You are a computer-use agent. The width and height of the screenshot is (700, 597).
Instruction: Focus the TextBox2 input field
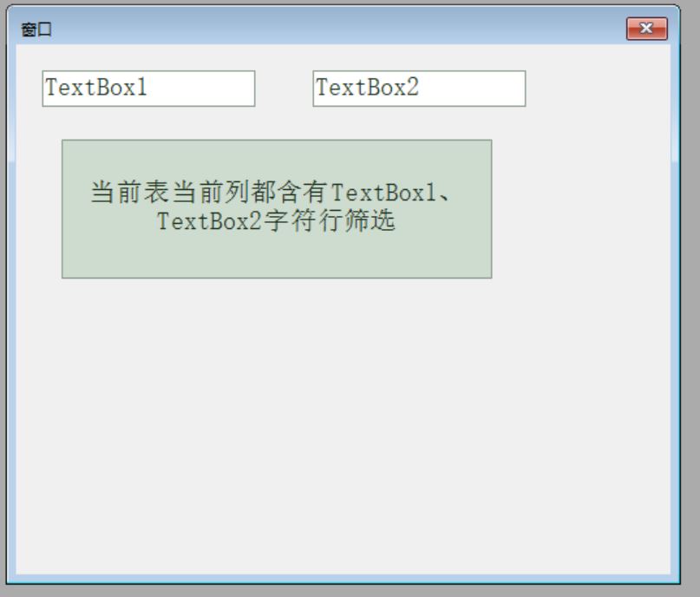coord(419,89)
